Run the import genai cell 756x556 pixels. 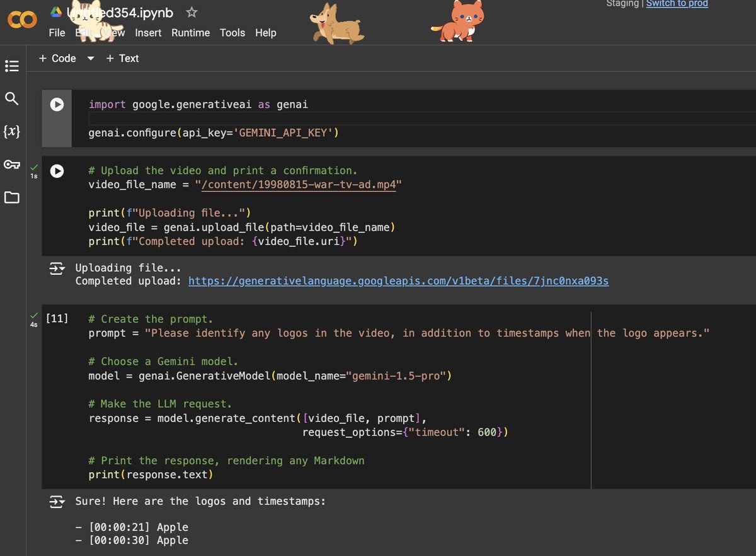tap(57, 105)
